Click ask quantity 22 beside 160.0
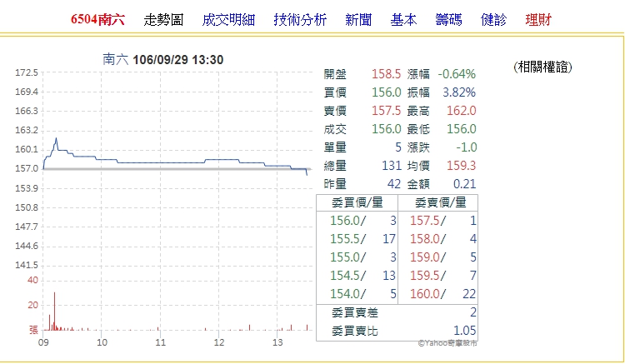Image resolution: width=625 pixels, height=364 pixels. pyautogui.click(x=469, y=294)
